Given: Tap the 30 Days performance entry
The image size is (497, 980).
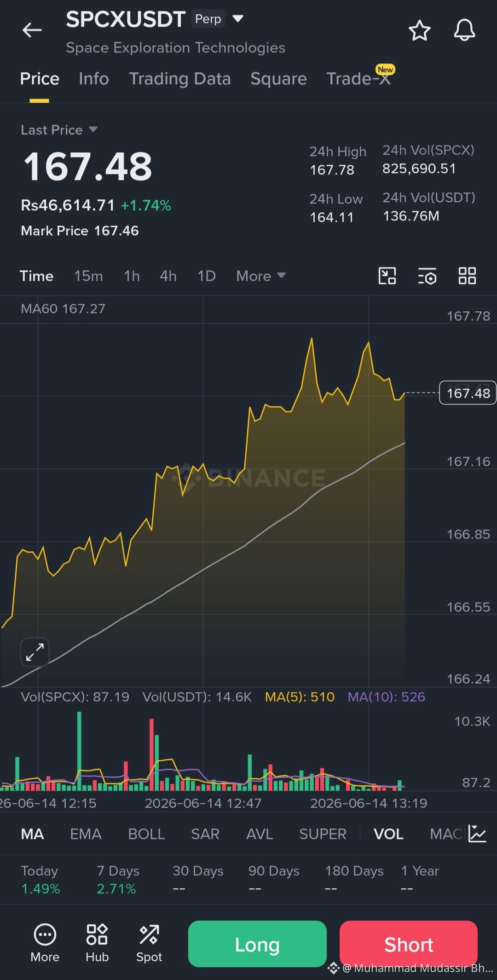Looking at the screenshot, I should point(198,880).
